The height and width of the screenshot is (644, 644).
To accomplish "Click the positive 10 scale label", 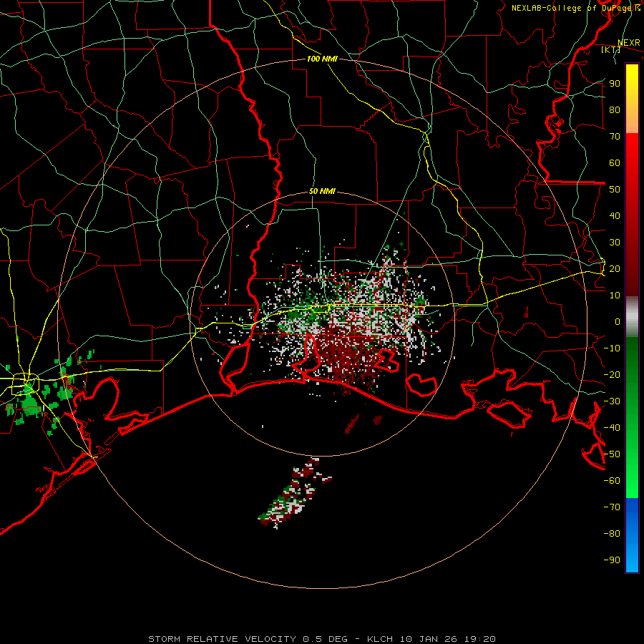I will pos(615,296).
